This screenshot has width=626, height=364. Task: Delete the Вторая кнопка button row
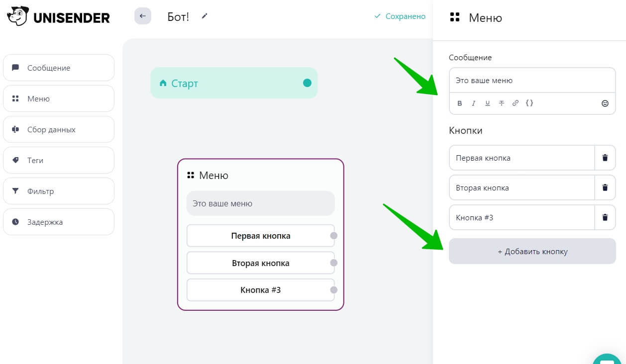(x=605, y=187)
